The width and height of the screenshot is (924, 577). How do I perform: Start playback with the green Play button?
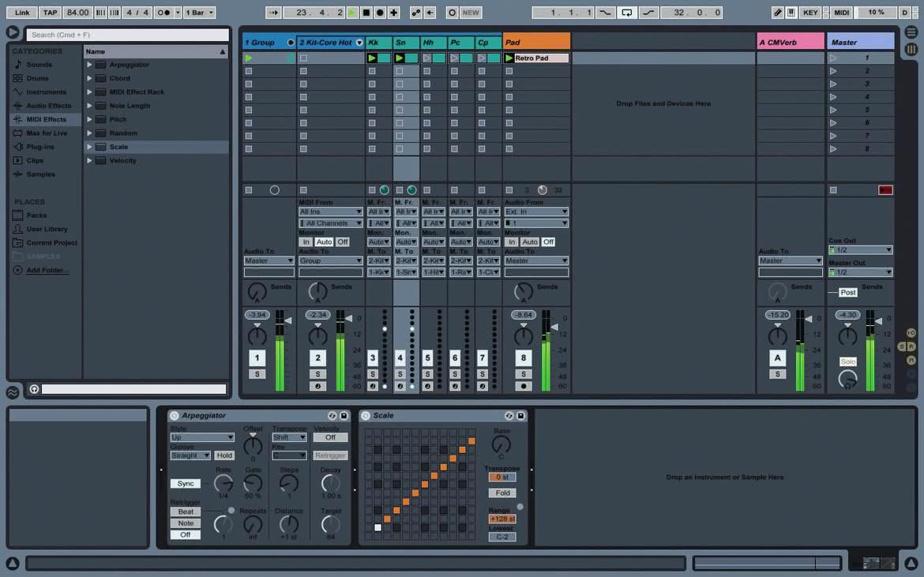click(352, 13)
